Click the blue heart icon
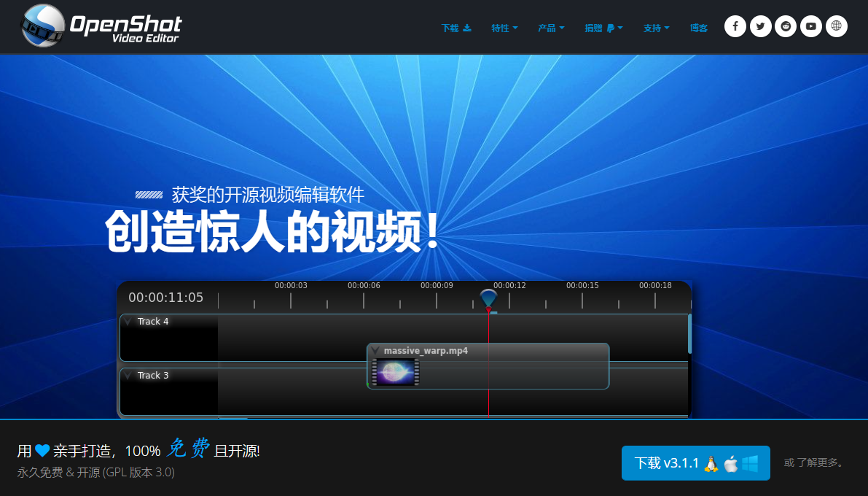The image size is (868, 496). coord(42,451)
